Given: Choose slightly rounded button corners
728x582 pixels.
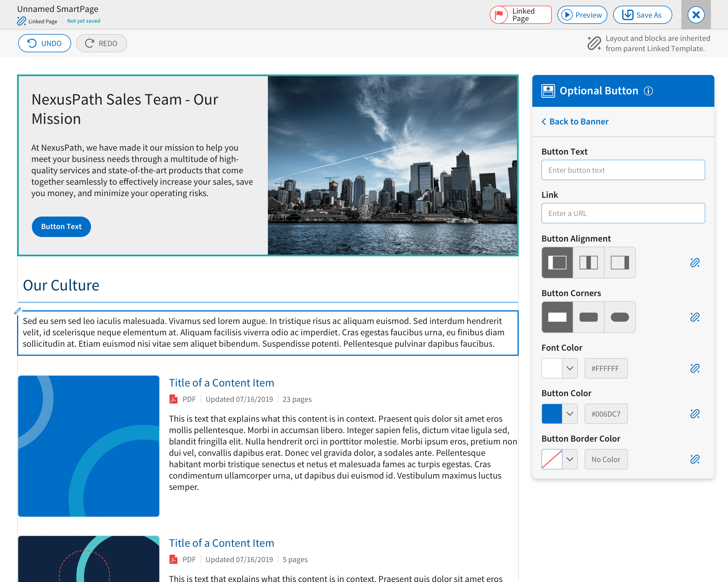Looking at the screenshot, I should tap(588, 317).
